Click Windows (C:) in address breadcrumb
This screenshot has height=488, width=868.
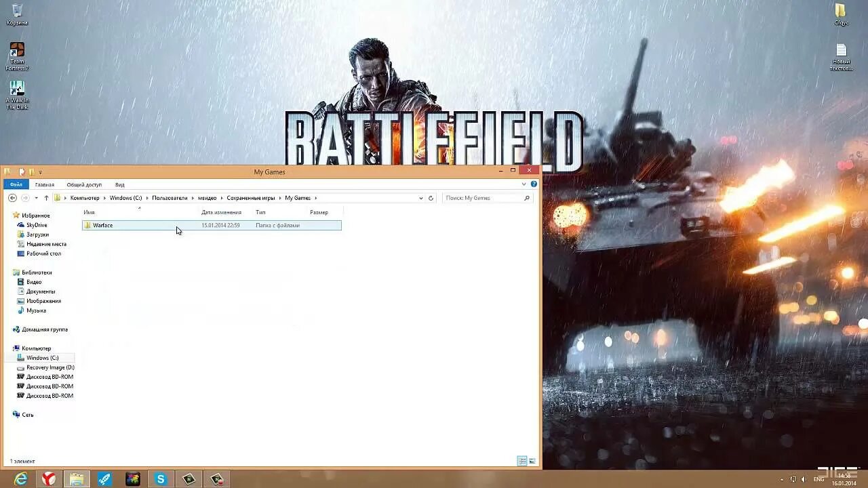126,198
